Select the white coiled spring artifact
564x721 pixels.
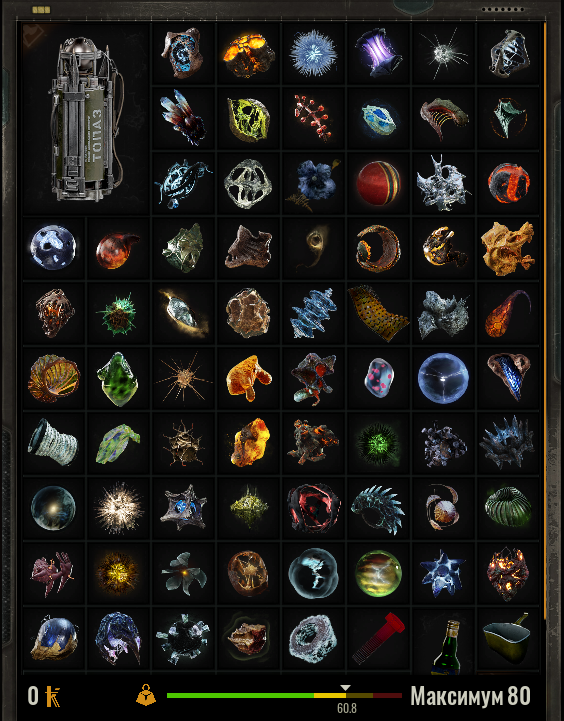pos(52,442)
